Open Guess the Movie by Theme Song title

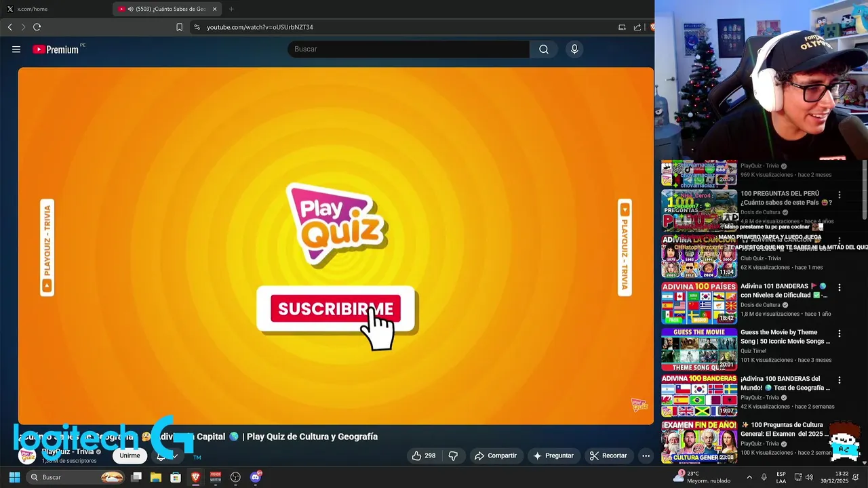[785, 337]
